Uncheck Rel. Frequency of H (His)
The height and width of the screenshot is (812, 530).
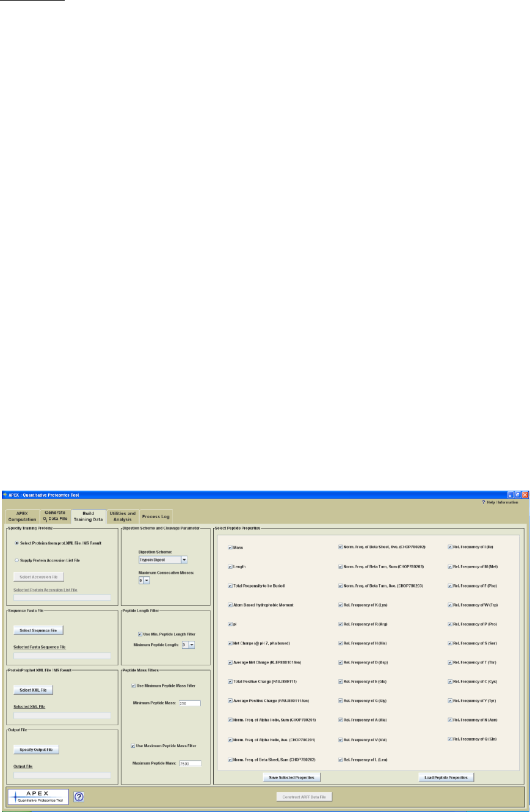click(x=340, y=643)
